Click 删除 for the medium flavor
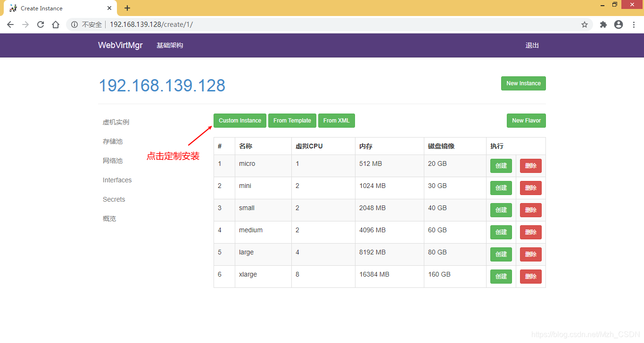The image size is (644, 343). click(x=531, y=232)
